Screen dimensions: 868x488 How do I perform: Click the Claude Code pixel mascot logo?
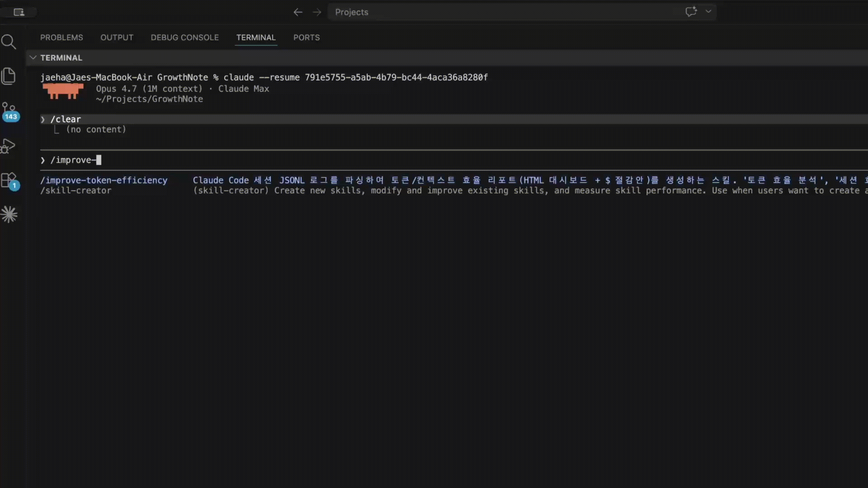tap(63, 91)
